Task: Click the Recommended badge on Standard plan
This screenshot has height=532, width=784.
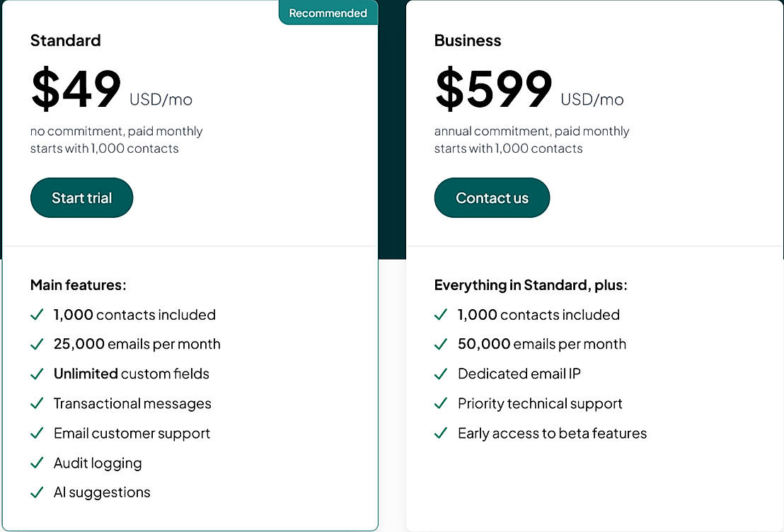Action: tap(328, 13)
